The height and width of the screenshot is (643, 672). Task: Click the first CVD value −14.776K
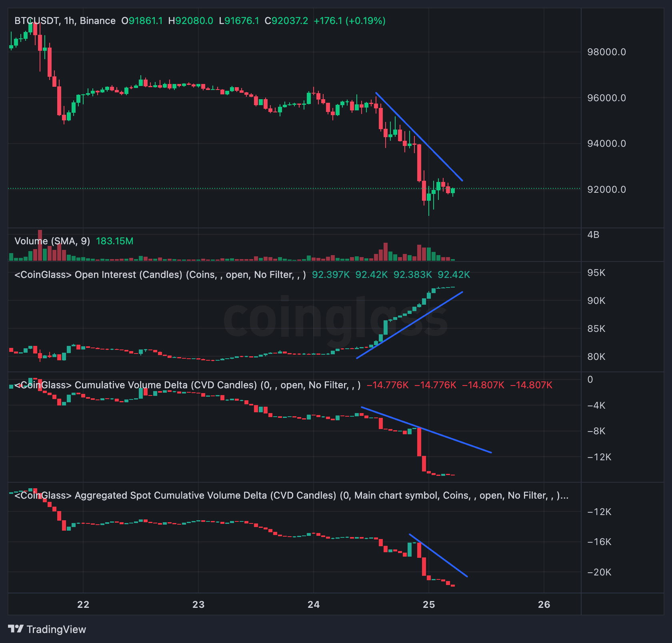point(388,385)
